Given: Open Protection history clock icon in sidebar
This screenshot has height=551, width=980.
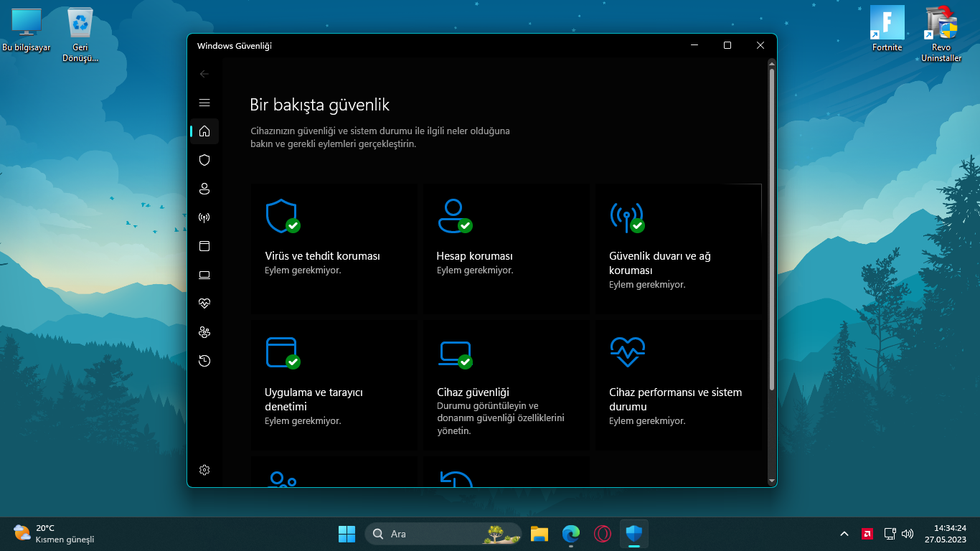Looking at the screenshot, I should 204,361.
